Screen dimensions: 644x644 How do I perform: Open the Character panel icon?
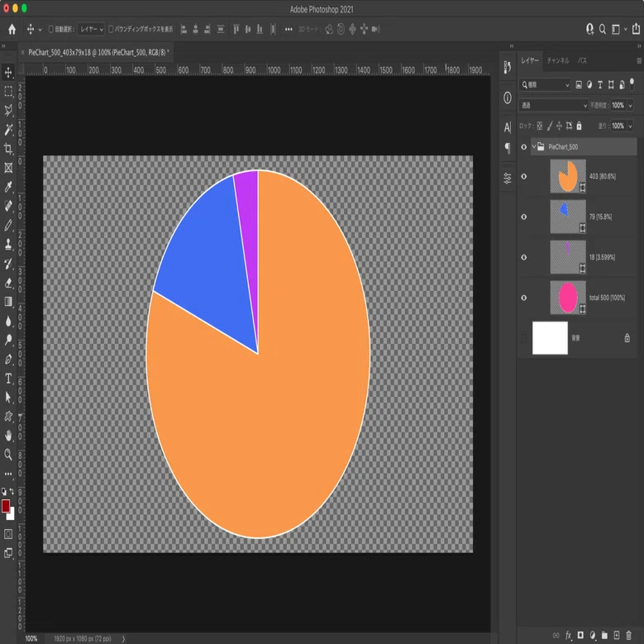(x=508, y=128)
